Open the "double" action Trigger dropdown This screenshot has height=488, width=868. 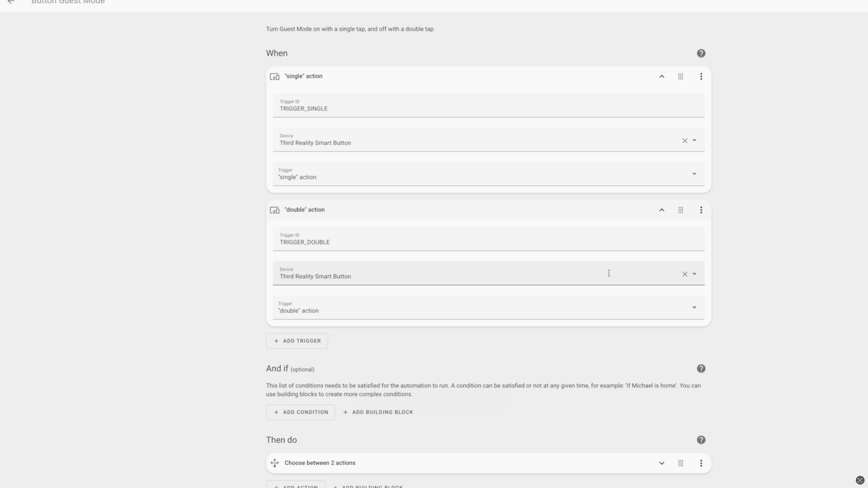point(489,308)
